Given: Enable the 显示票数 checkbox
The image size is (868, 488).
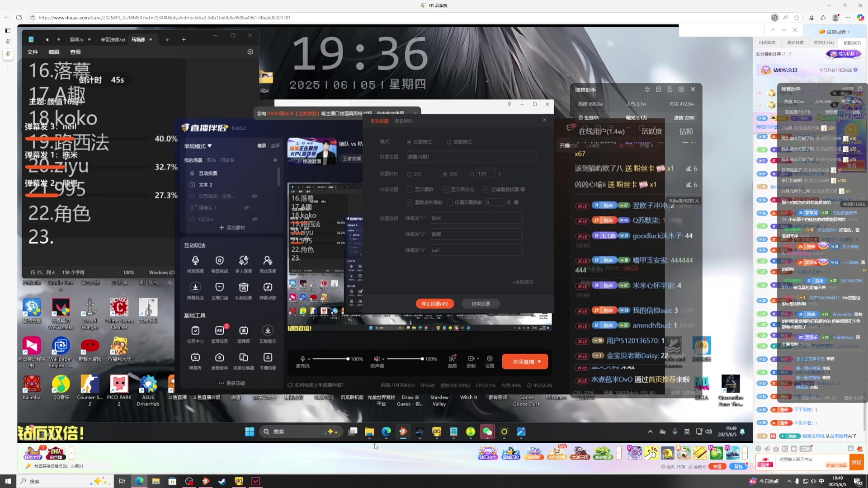Looking at the screenshot, I should [x=410, y=189].
